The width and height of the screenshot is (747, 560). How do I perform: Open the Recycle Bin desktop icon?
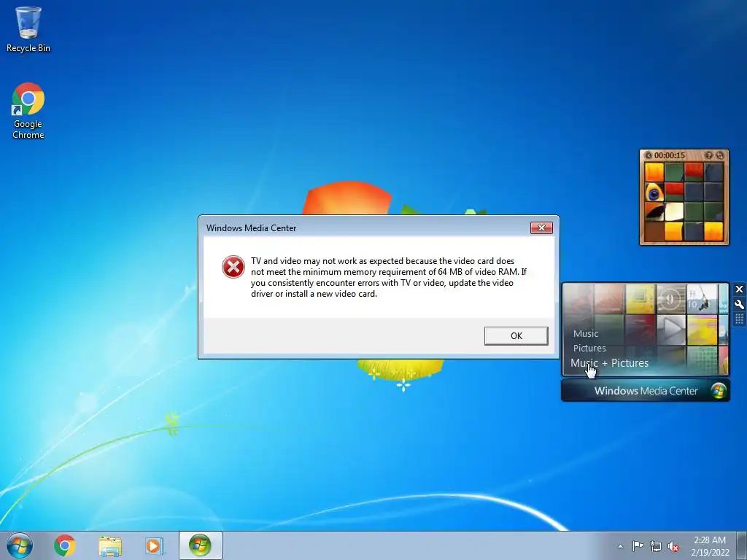click(x=28, y=29)
